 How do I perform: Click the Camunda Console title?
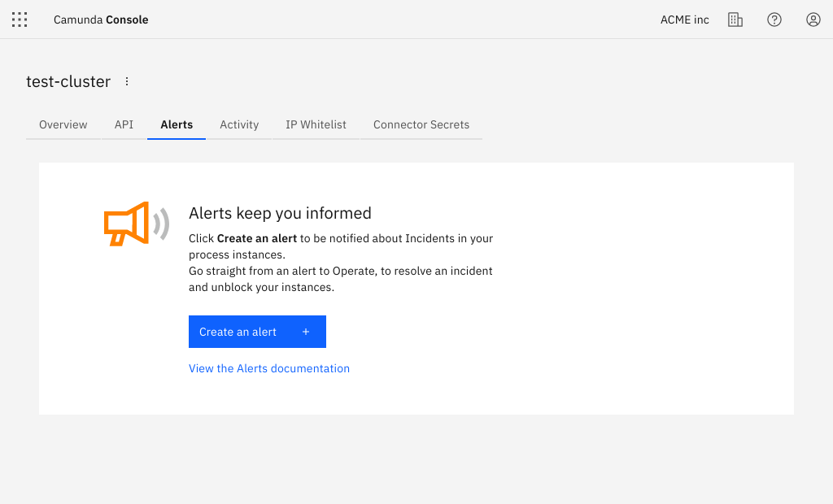tap(101, 20)
